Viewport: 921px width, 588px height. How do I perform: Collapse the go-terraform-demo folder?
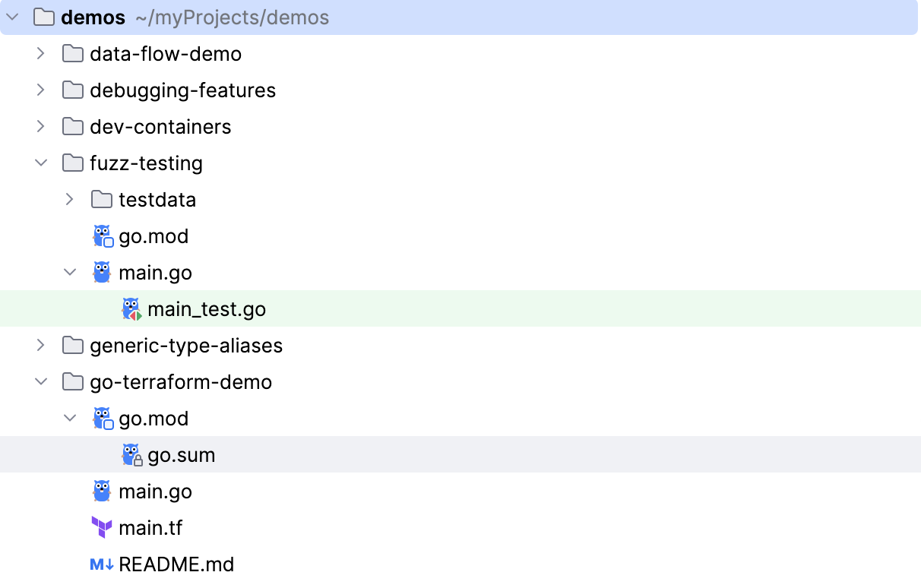40,381
